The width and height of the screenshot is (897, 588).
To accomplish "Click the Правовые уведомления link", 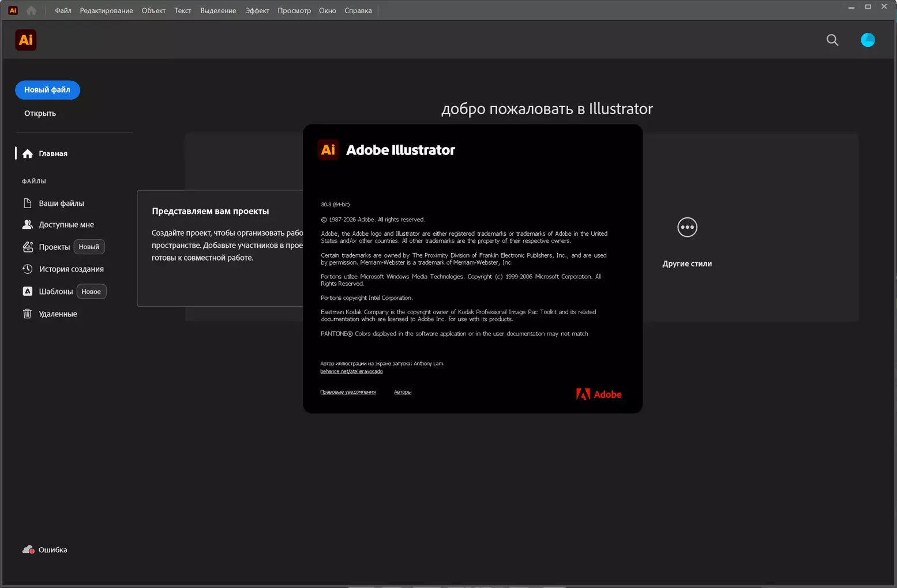I will click(x=348, y=392).
